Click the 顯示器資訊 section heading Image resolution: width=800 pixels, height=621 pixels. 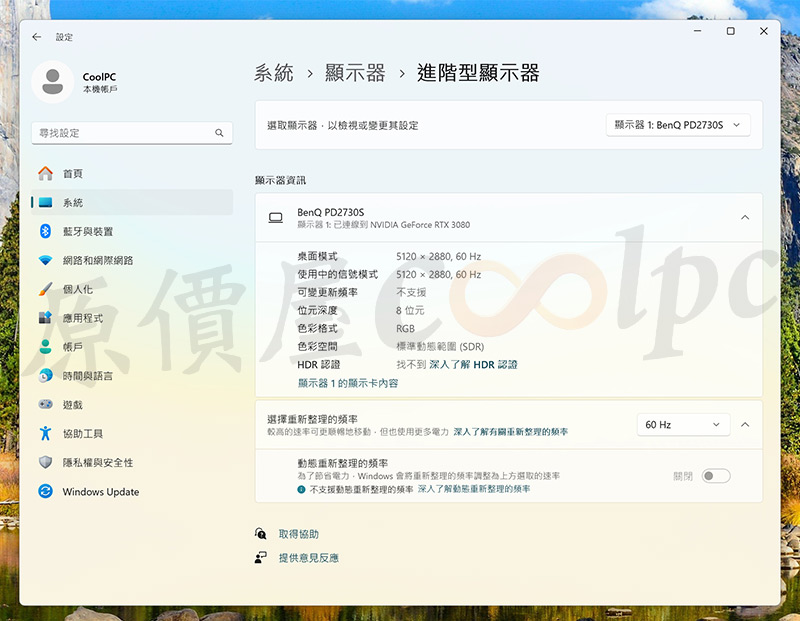click(x=280, y=180)
